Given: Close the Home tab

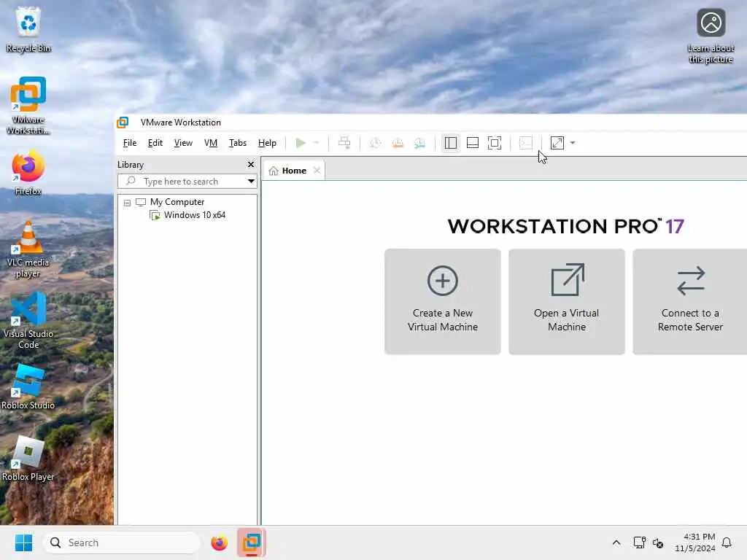Looking at the screenshot, I should (x=317, y=171).
